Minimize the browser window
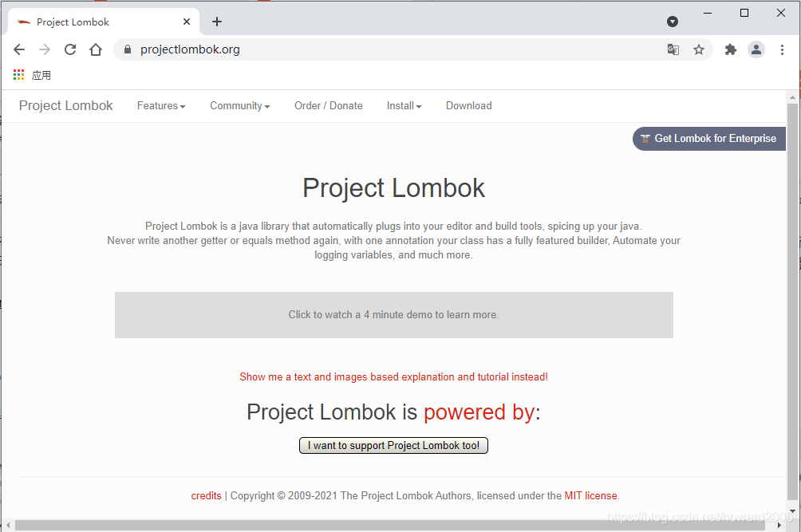The width and height of the screenshot is (801, 532). click(708, 14)
